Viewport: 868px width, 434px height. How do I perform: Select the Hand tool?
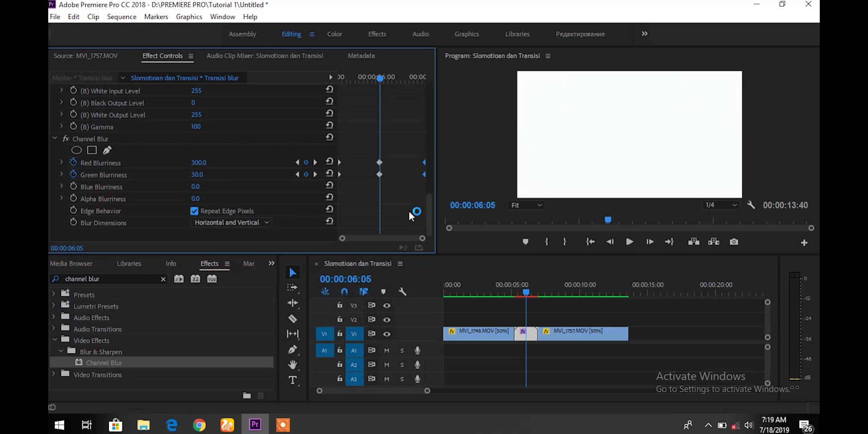pyautogui.click(x=293, y=365)
